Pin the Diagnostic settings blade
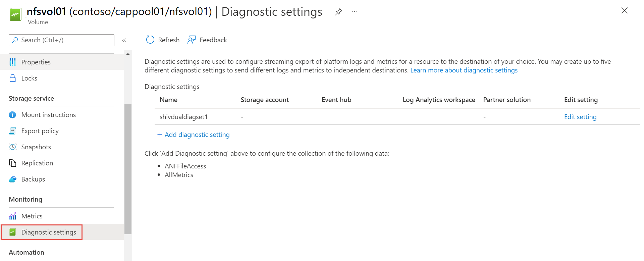This screenshot has width=644, height=261. coord(338,11)
